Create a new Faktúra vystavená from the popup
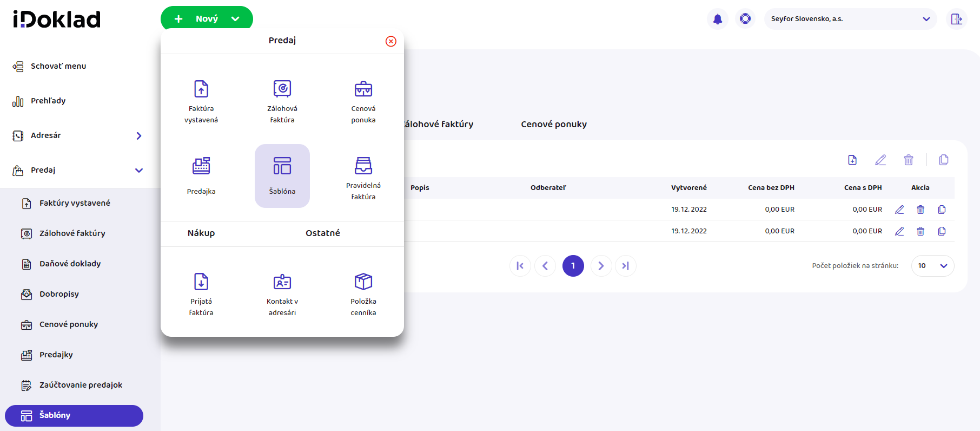The image size is (980, 431). point(201,101)
